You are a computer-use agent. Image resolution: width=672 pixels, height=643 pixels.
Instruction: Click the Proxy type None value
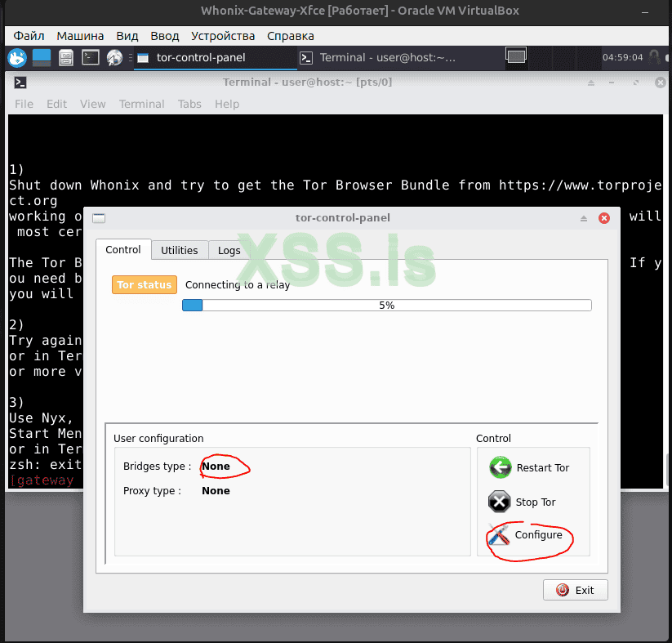[x=216, y=491]
